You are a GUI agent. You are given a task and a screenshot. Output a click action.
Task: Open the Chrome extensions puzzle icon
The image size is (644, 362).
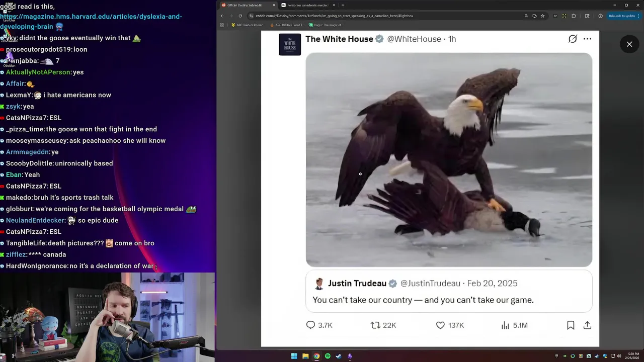574,16
